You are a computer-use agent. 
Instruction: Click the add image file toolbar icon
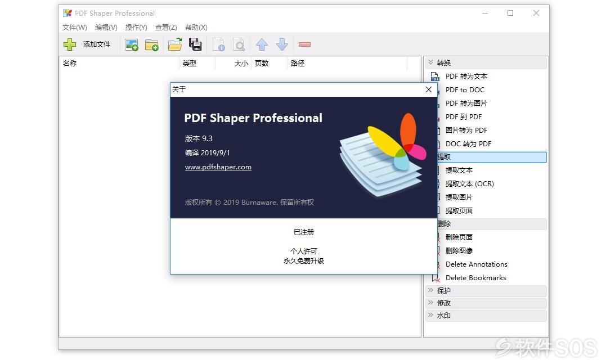click(x=132, y=45)
